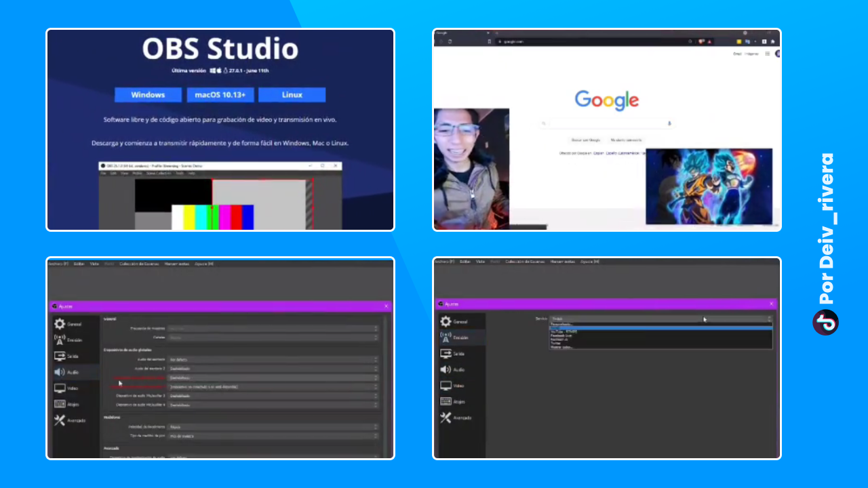Click the Me siento con suerte button
This screenshot has height=488, width=868.
(x=626, y=140)
